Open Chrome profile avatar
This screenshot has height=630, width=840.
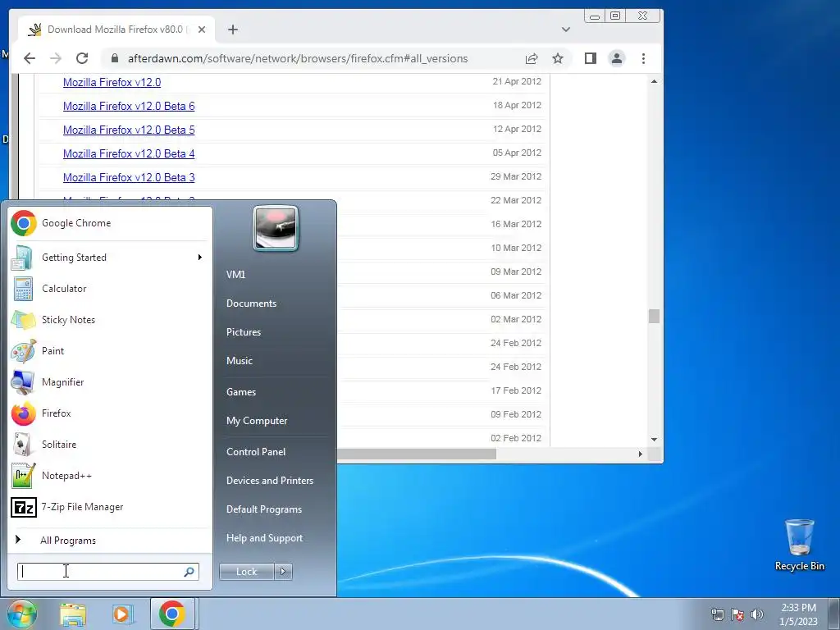click(617, 58)
